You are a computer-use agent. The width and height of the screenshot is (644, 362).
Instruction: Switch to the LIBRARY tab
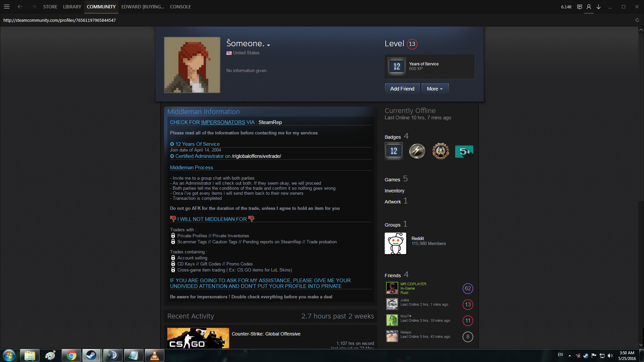click(72, 7)
